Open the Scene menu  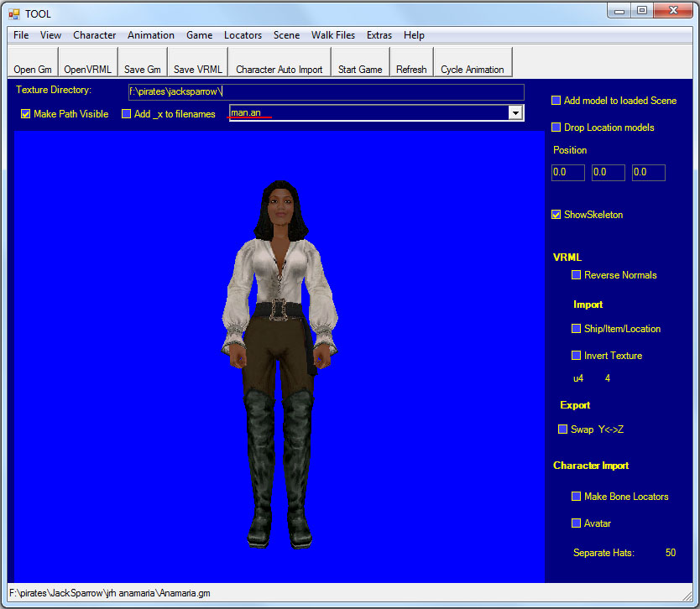[286, 35]
